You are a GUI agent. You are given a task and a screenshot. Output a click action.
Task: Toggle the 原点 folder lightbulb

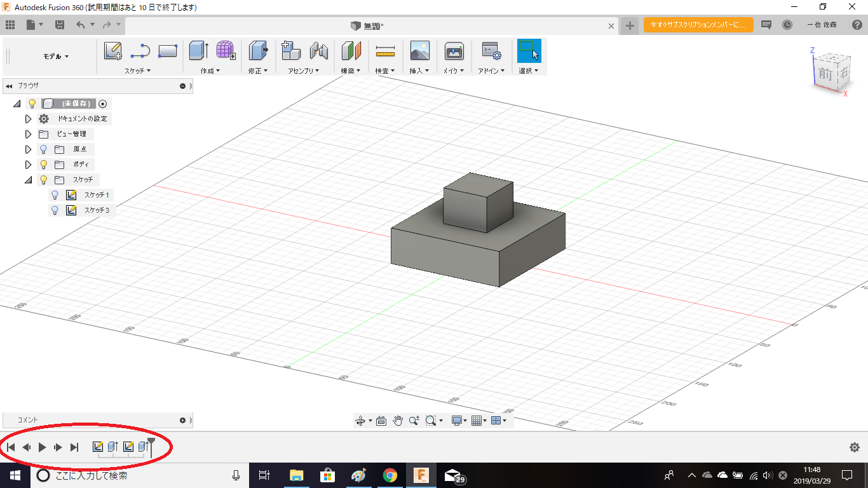[x=43, y=149]
